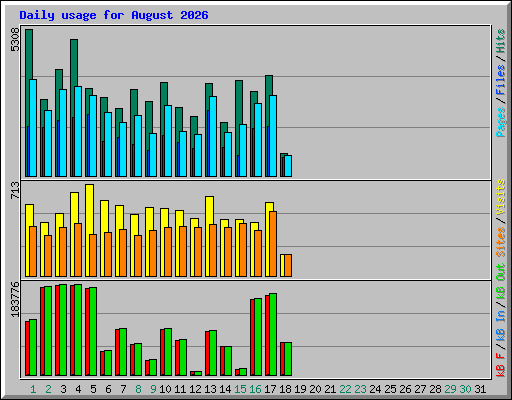Click day 9 on the x-axis
This screenshot has width=512, height=400.
click(x=153, y=389)
